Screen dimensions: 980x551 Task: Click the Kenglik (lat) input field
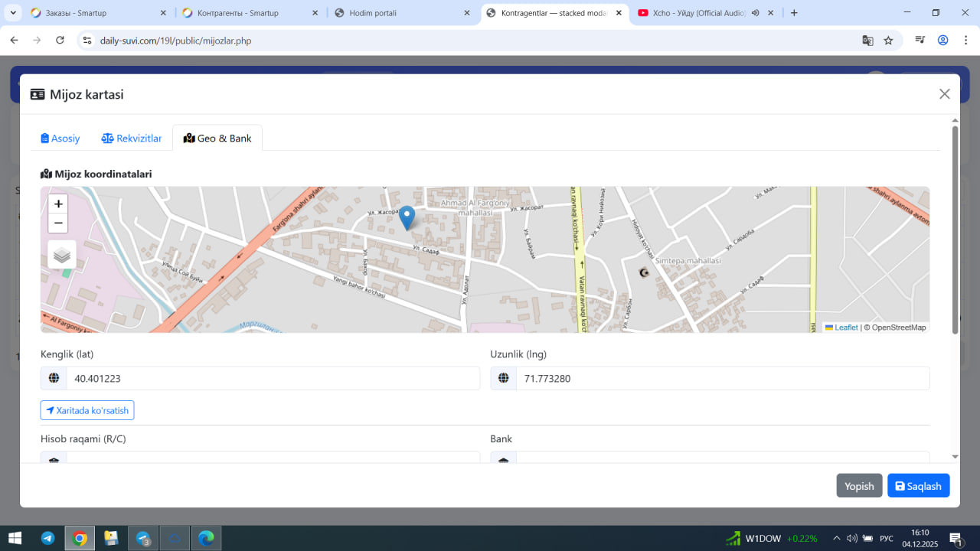(273, 378)
